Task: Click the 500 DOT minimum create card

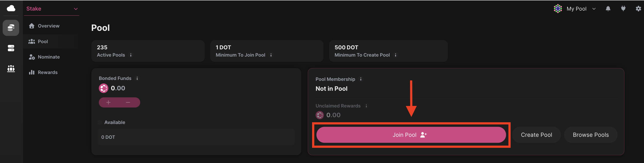Action: [388, 51]
